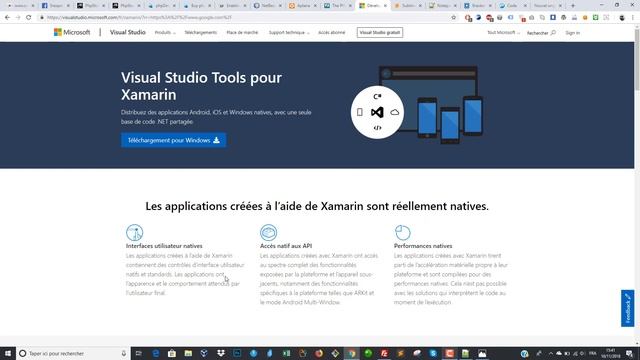Screen dimensions: 640x360
Task: Open Photoshop from taskbar
Action: 237,353
